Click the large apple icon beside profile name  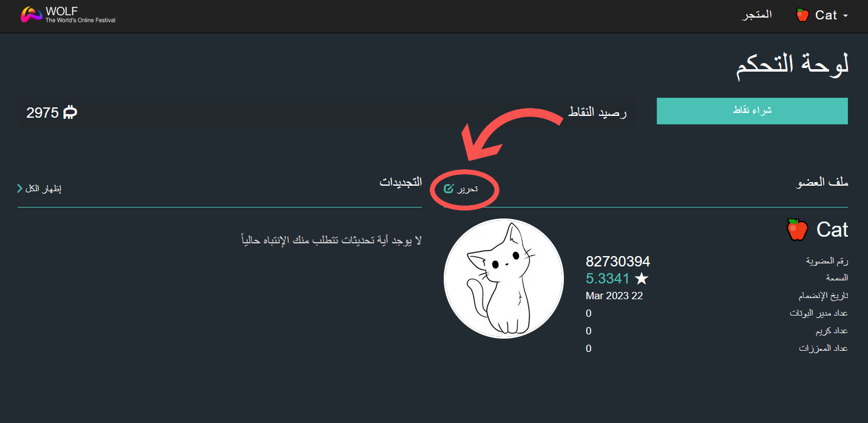(797, 229)
